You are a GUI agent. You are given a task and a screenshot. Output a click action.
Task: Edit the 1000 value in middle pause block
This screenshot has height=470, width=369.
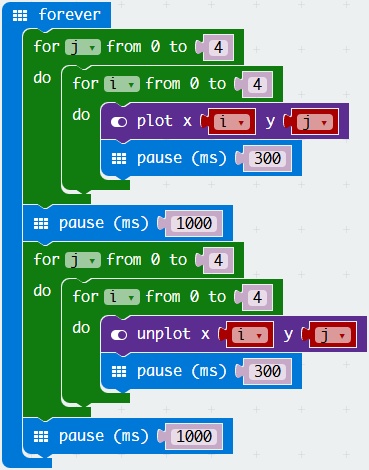click(x=194, y=224)
